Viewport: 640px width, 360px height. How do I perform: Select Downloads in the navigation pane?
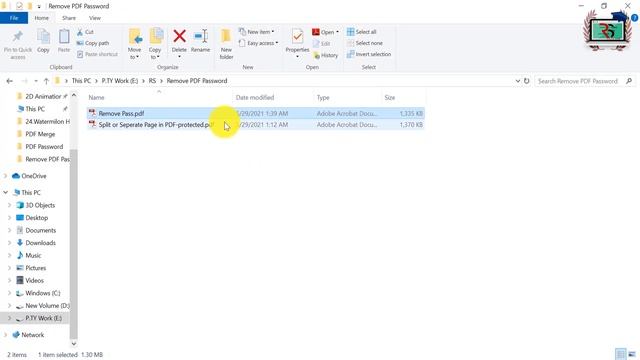tap(40, 243)
